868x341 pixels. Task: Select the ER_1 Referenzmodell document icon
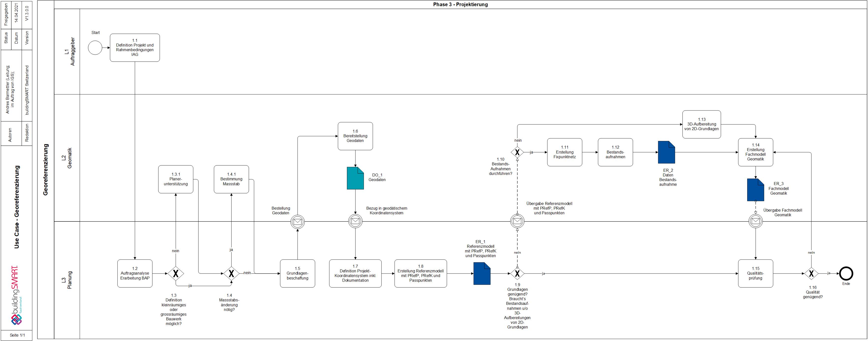(x=482, y=274)
